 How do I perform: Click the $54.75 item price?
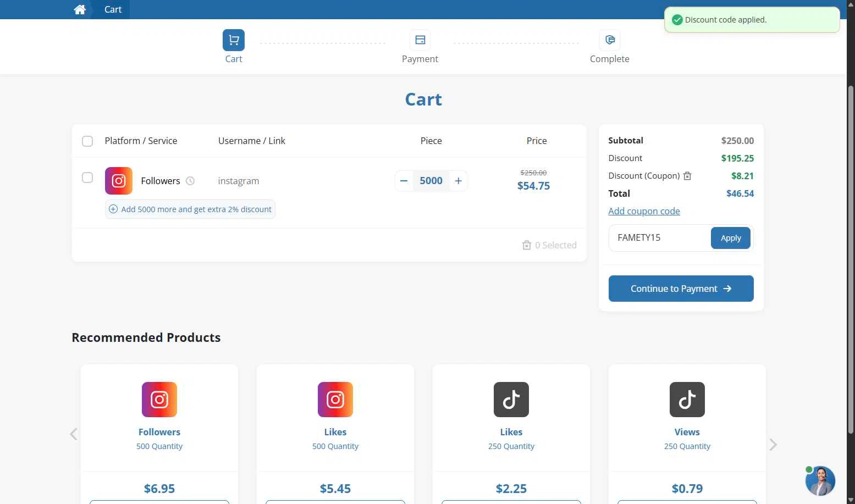[x=533, y=186]
